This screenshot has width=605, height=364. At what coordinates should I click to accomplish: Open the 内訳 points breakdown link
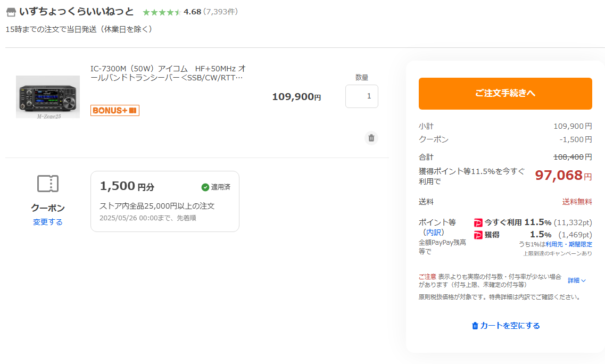coord(433,233)
